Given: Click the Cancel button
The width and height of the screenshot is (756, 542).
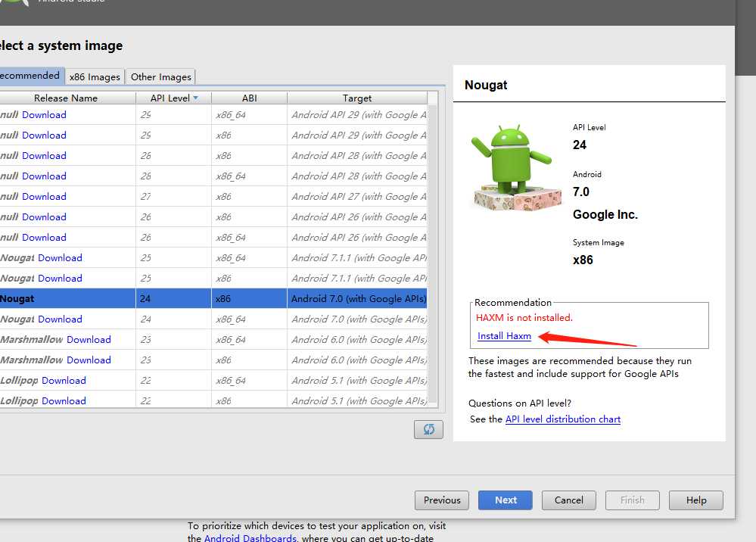Looking at the screenshot, I should pos(569,500).
